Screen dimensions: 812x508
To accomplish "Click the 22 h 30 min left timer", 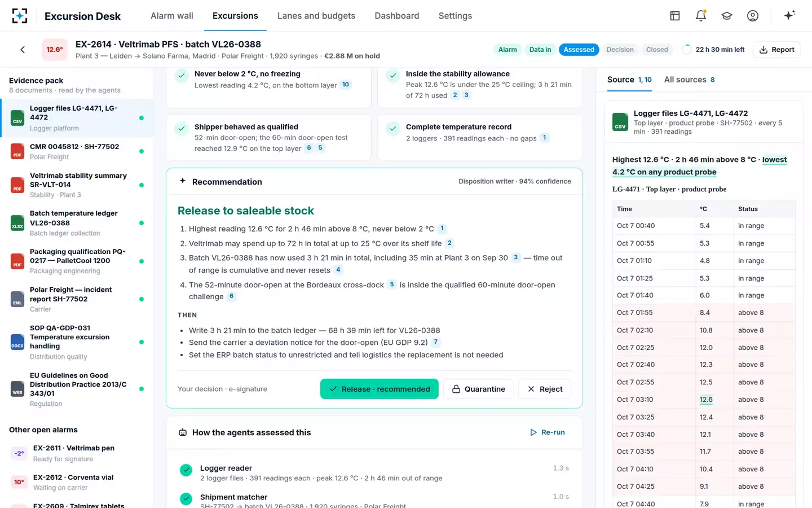I will (x=713, y=50).
